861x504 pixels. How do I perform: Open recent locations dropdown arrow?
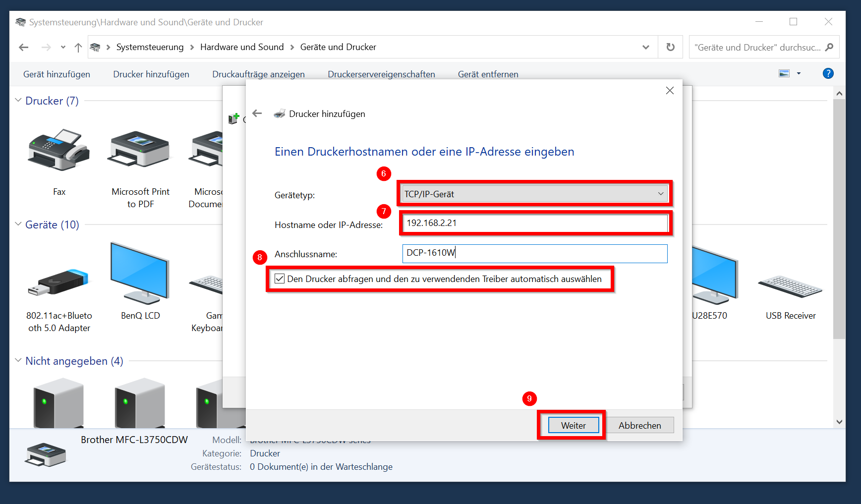click(63, 47)
